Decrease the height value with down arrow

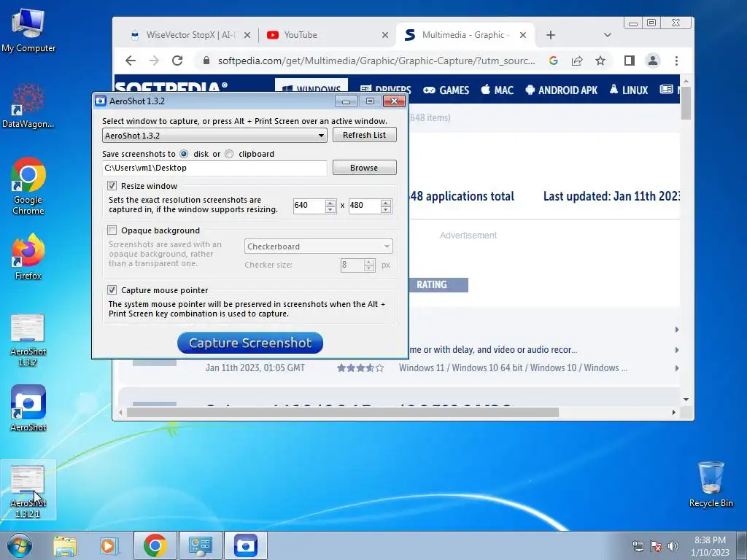[x=386, y=209]
